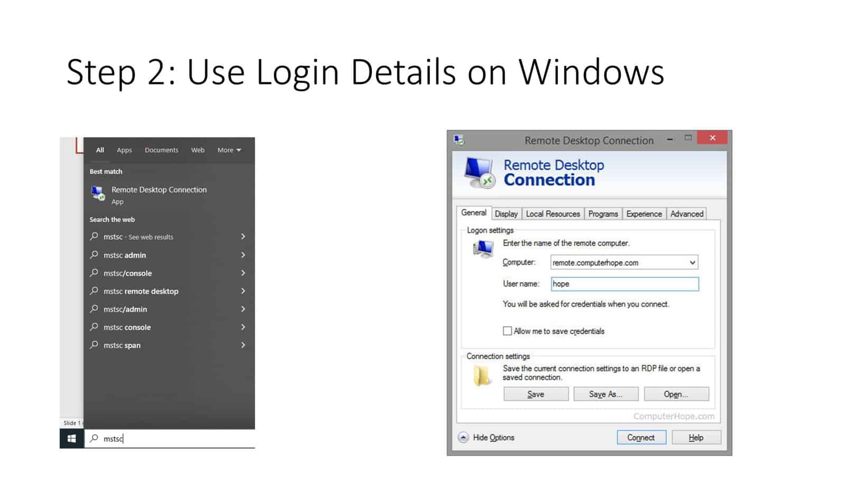Image resolution: width=868 pixels, height=488 pixels.
Task: Switch to the Display tab
Action: [x=506, y=214]
